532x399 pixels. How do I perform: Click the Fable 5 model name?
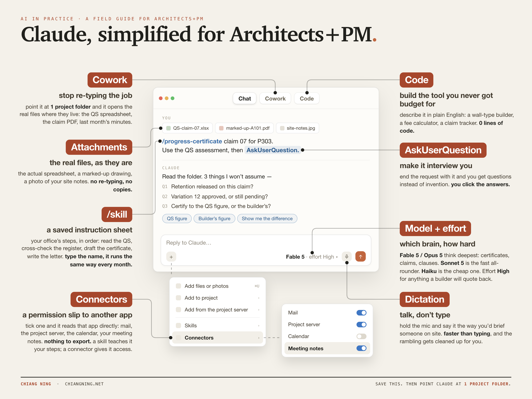tap(295, 257)
